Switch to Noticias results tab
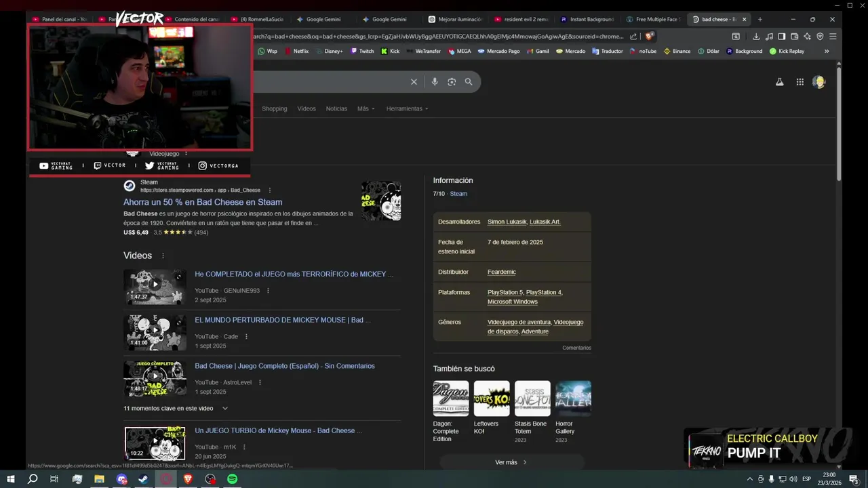 click(x=336, y=108)
